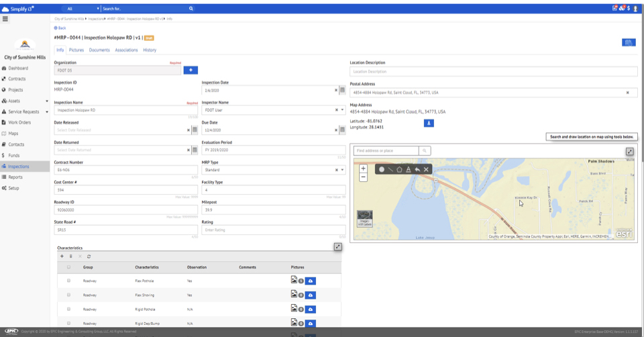Select the polygon draw tool on map

399,170
